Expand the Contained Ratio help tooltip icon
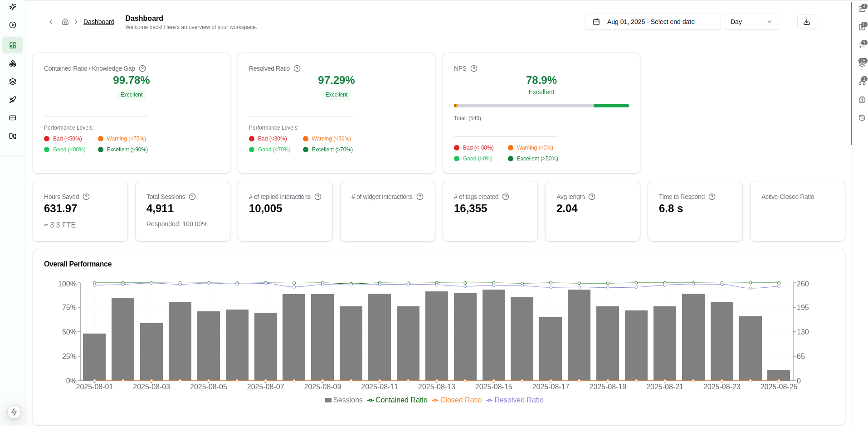This screenshot has height=426, width=868. point(142,68)
